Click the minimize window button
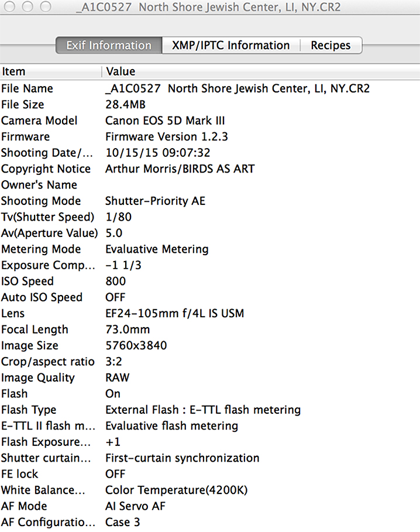Viewport: 420px width, 532px height. (27, 6)
